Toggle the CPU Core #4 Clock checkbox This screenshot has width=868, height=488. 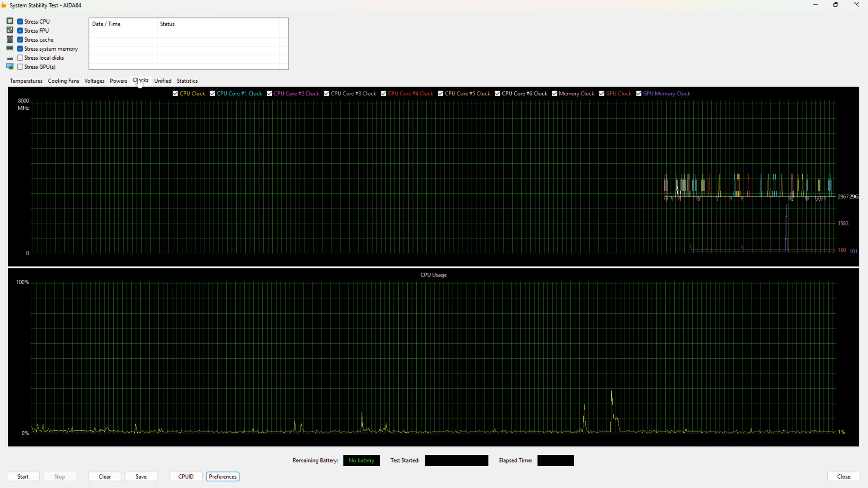point(384,94)
